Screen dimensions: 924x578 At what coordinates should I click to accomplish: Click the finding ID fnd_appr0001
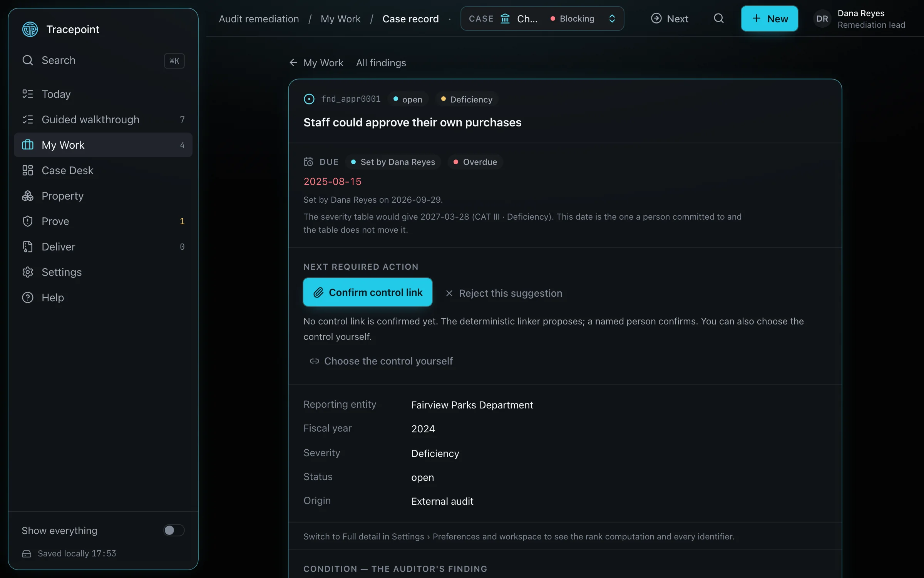pyautogui.click(x=351, y=99)
